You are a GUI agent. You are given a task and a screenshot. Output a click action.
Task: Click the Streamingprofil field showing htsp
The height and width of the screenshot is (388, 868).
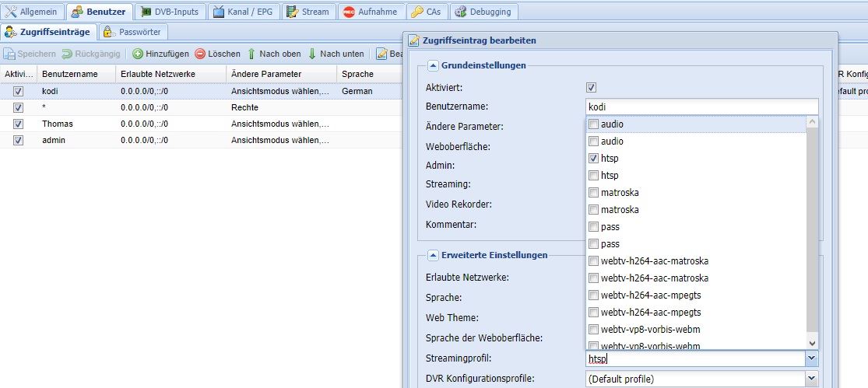[x=696, y=358]
